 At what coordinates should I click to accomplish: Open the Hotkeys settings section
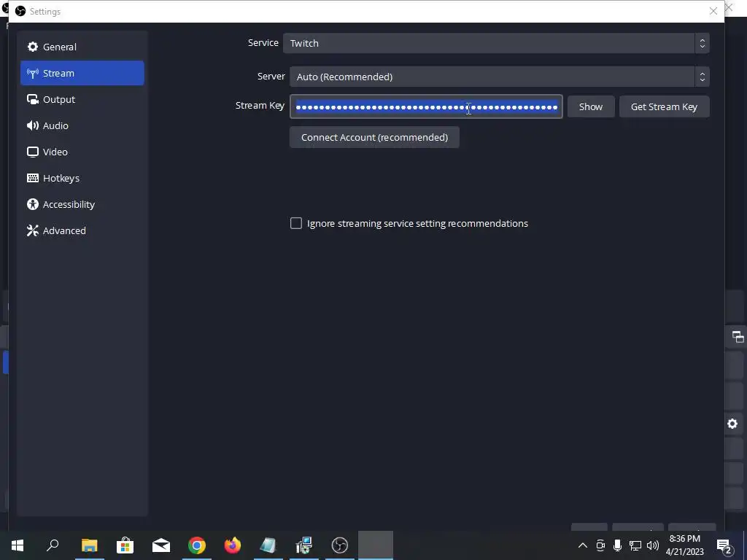pyautogui.click(x=82, y=178)
